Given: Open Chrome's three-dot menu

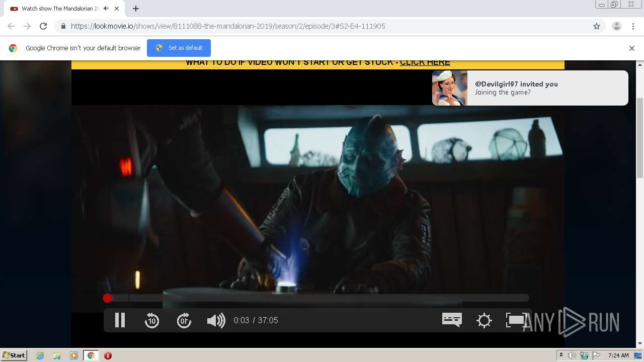Looking at the screenshot, I should pyautogui.click(x=633, y=26).
